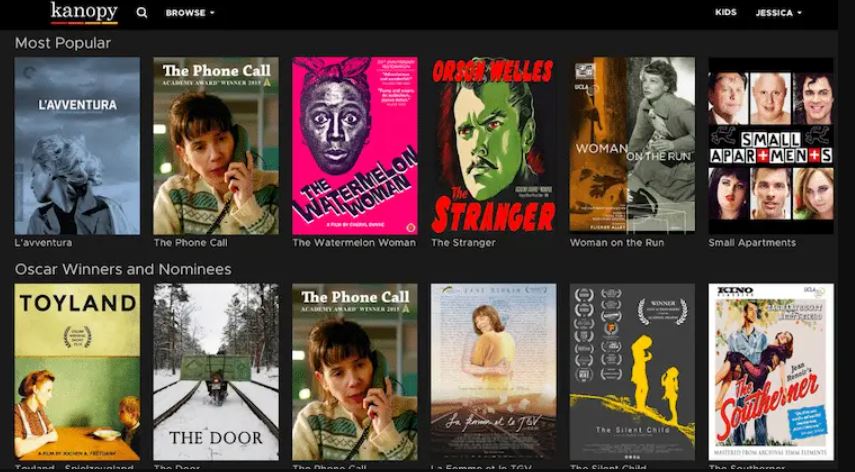Click the L'avventura title link
Viewport: 855px width, 472px height.
(x=43, y=243)
